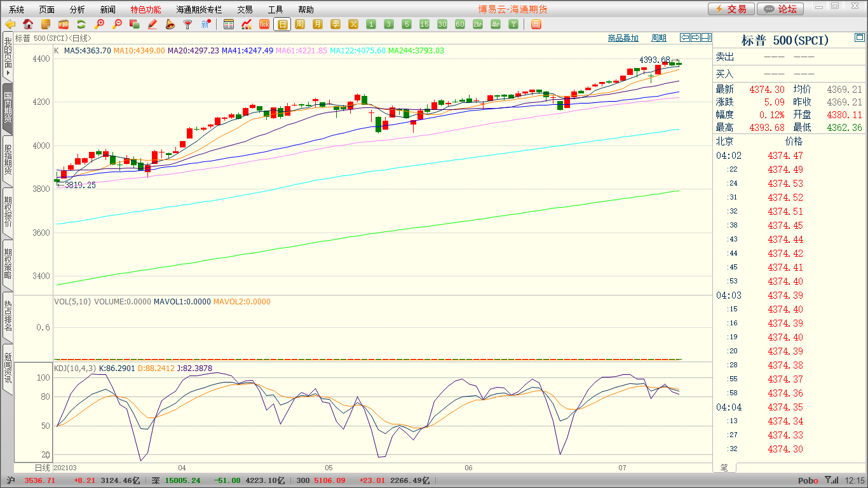
Task: Open the 期权策略 side tab
Action: pos(8,264)
